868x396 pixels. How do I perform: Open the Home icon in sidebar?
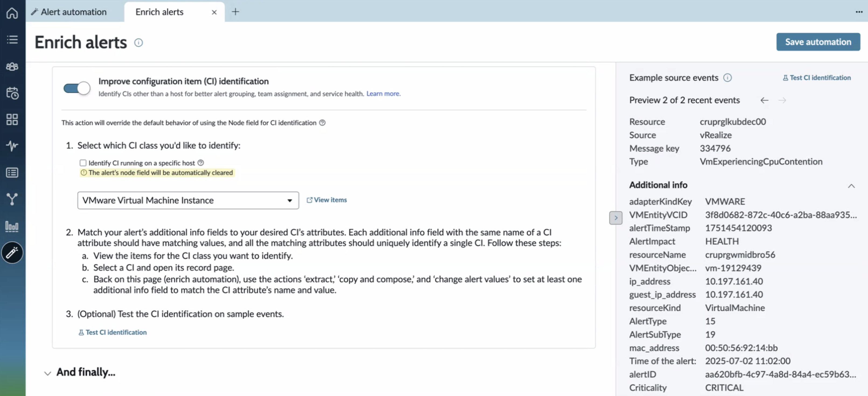pos(12,13)
